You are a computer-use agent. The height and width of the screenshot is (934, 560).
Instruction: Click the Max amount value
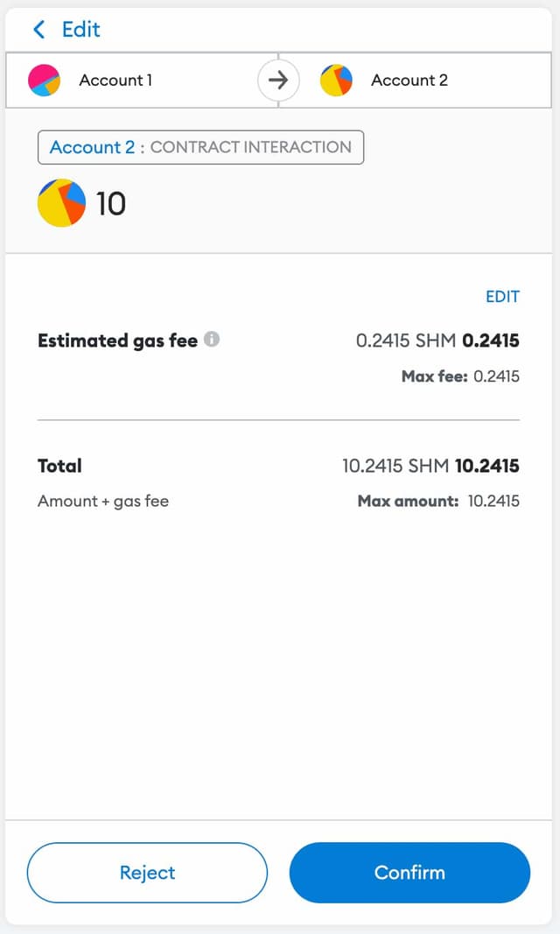pyautogui.click(x=493, y=502)
